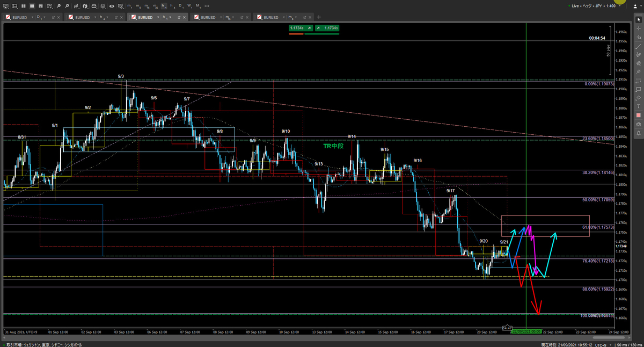Add a new chart tab
Image resolution: width=644 pixels, height=347 pixels.
tap(319, 18)
